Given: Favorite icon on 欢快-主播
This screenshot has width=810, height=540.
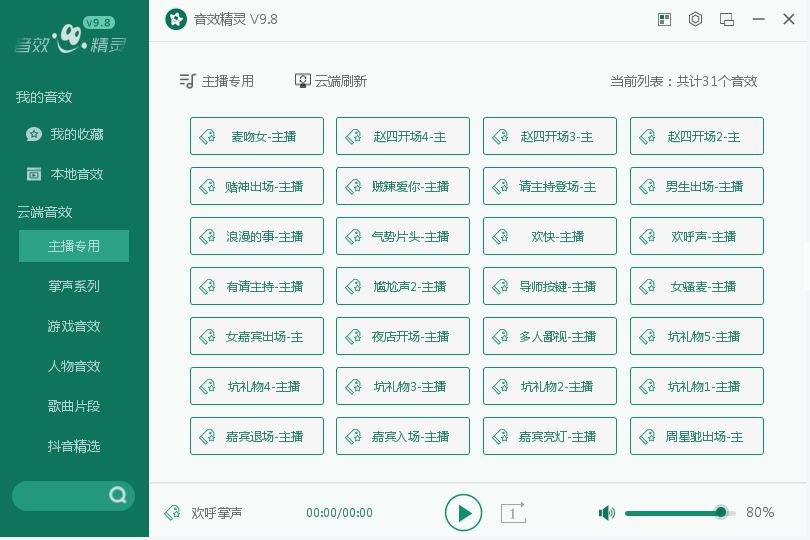Looking at the screenshot, I should 500,237.
